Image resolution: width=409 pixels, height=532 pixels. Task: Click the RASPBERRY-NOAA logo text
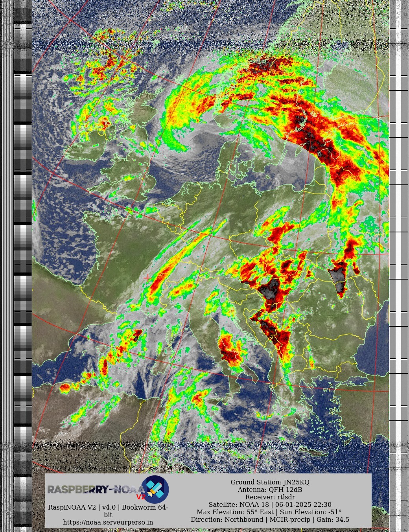94,490
